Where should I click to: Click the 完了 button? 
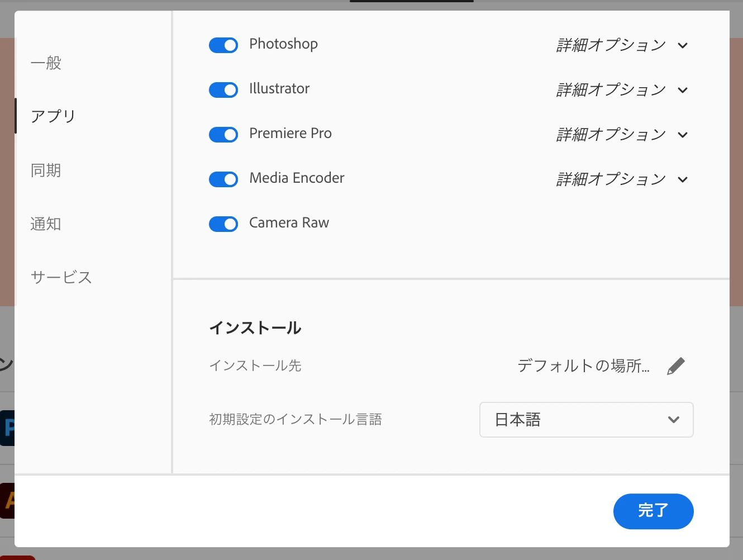(x=654, y=511)
